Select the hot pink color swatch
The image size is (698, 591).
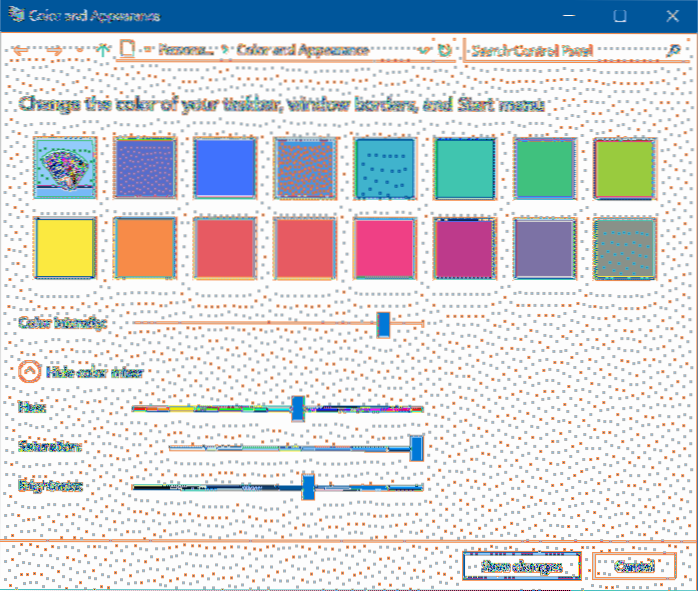tap(384, 247)
